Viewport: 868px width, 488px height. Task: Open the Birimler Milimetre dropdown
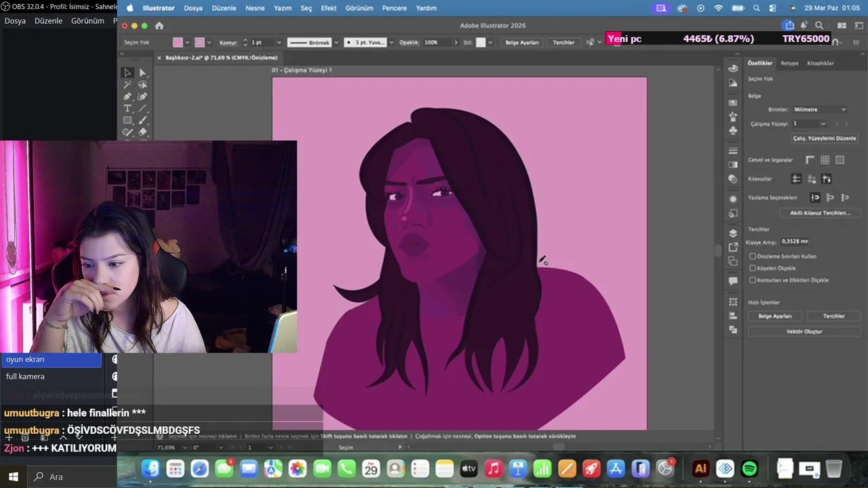click(820, 109)
